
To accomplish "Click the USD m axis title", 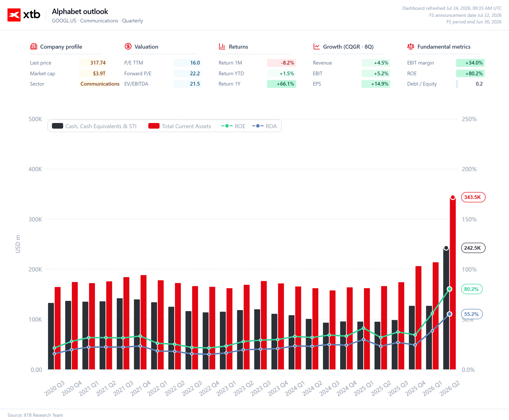I will coord(18,244).
